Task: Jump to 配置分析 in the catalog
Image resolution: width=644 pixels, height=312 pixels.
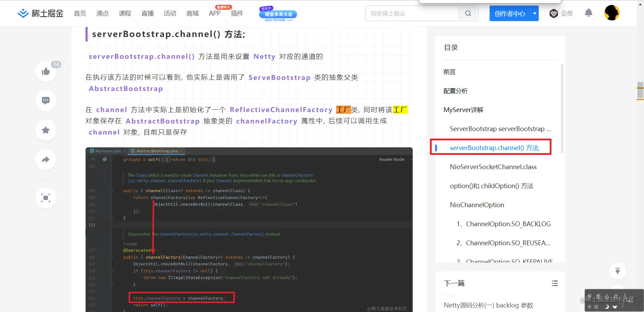Action: pos(456,91)
